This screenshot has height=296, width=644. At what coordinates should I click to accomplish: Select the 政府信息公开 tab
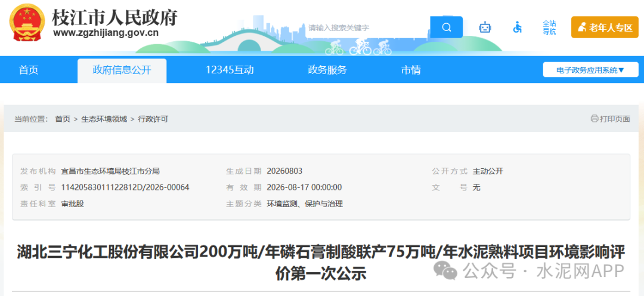click(122, 70)
